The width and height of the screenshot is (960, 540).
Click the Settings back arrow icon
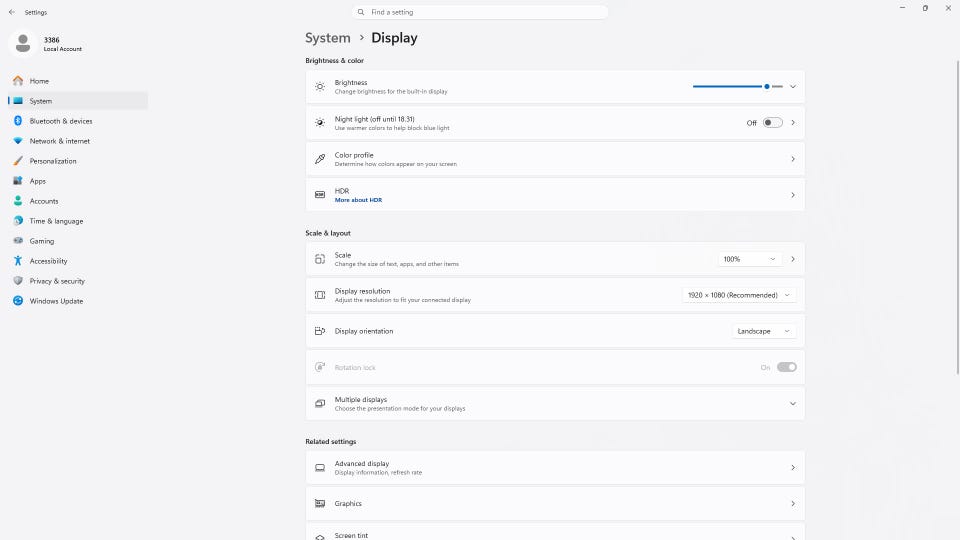pyautogui.click(x=12, y=12)
